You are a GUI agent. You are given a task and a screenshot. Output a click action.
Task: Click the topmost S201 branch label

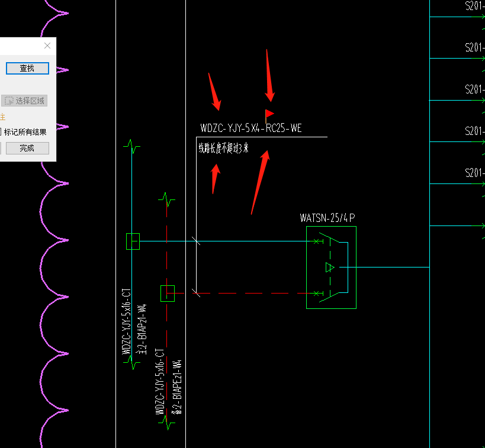475,6
